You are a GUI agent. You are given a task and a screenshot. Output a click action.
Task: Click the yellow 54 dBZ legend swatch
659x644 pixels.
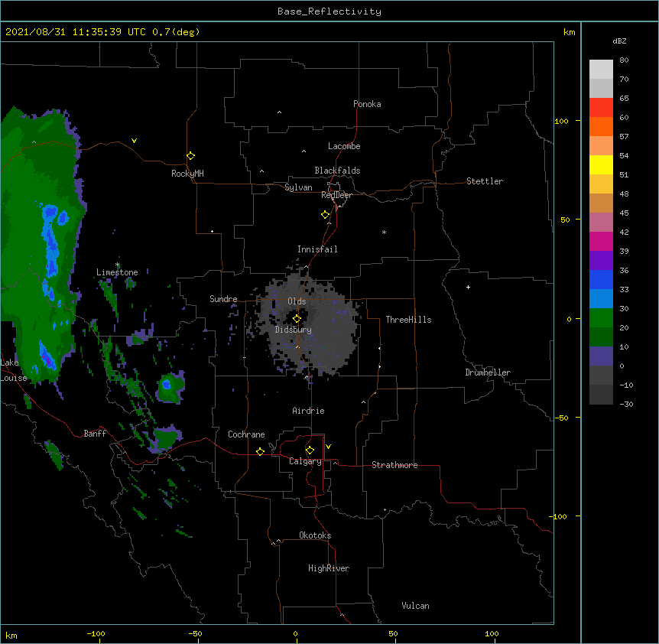[x=601, y=164]
